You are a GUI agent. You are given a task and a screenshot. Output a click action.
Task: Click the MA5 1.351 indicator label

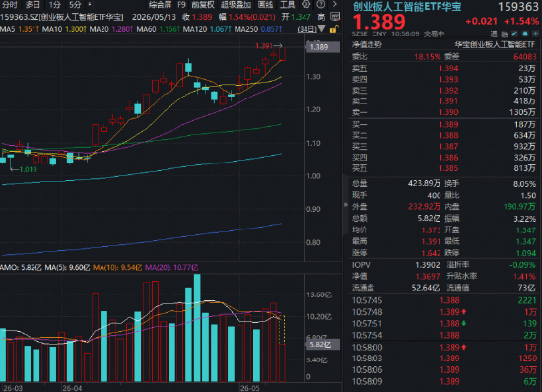(x=20, y=29)
